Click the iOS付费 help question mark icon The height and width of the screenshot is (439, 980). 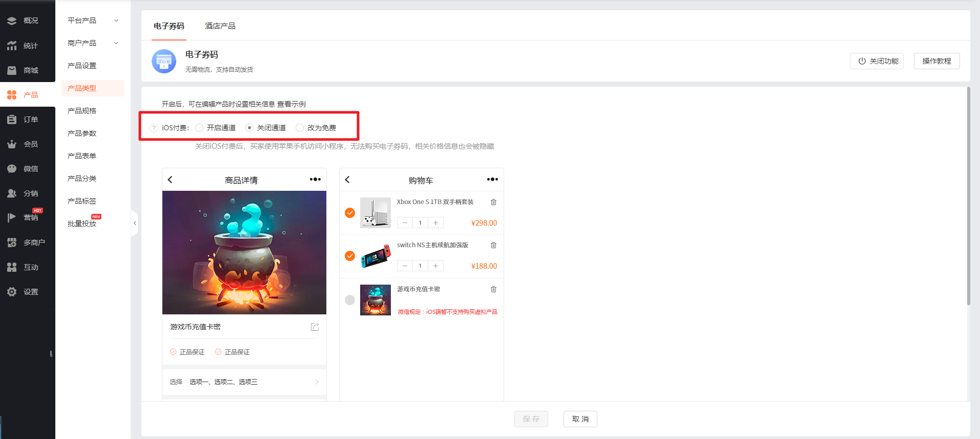click(x=154, y=128)
